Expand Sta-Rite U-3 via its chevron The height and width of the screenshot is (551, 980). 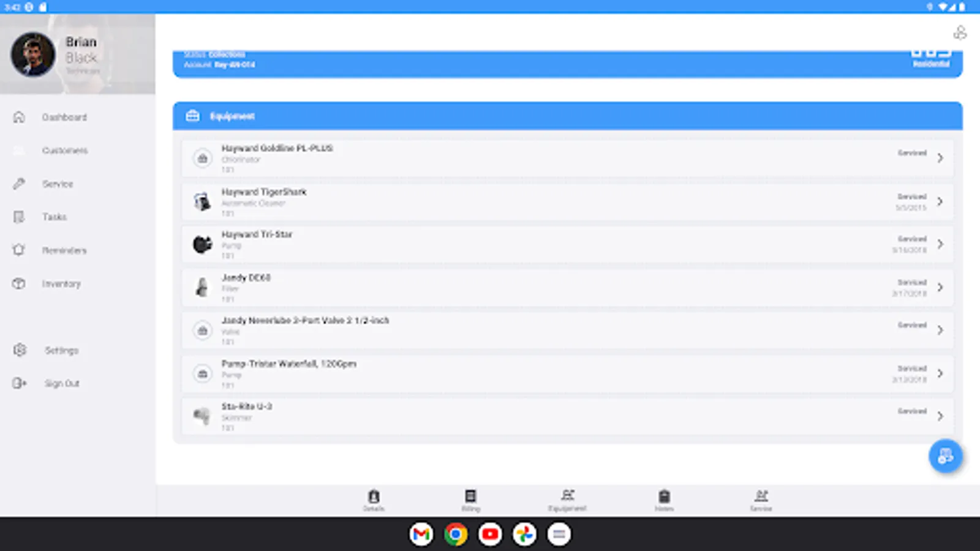(x=940, y=416)
